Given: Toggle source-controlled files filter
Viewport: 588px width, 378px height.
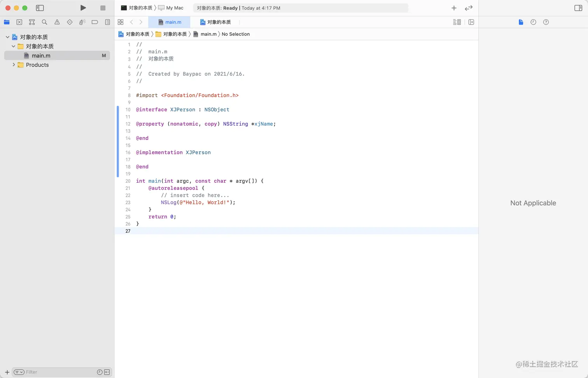Looking at the screenshot, I should (107, 372).
